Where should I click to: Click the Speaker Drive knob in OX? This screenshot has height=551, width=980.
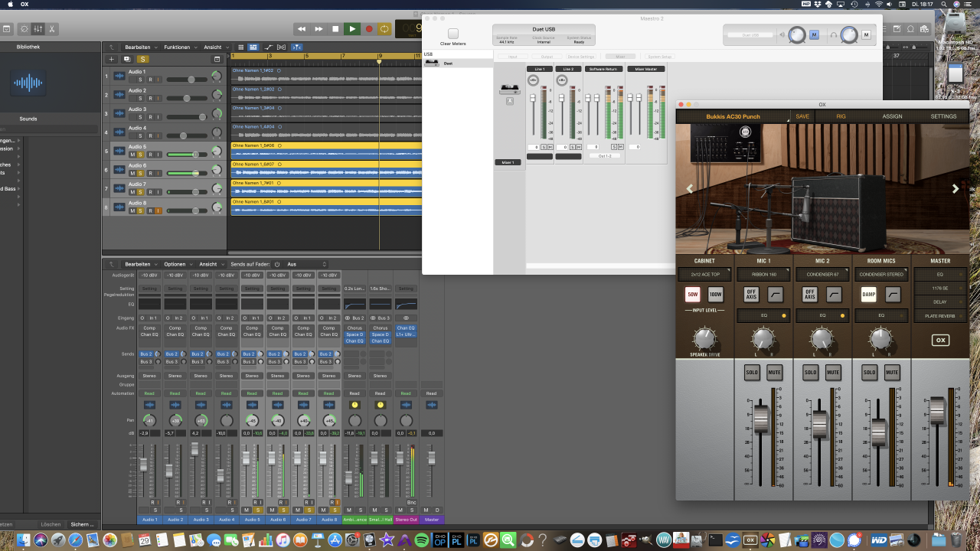(x=704, y=339)
